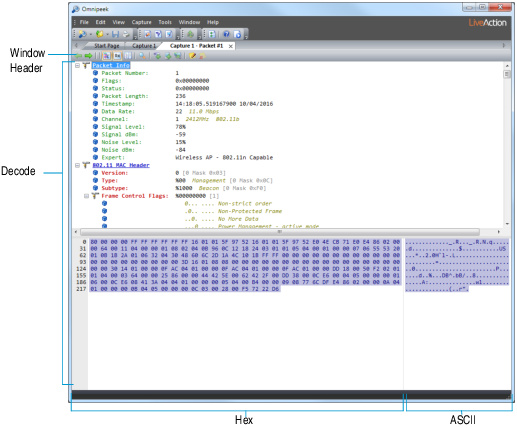Select the Channel row
The image size is (517, 428).
(166, 119)
